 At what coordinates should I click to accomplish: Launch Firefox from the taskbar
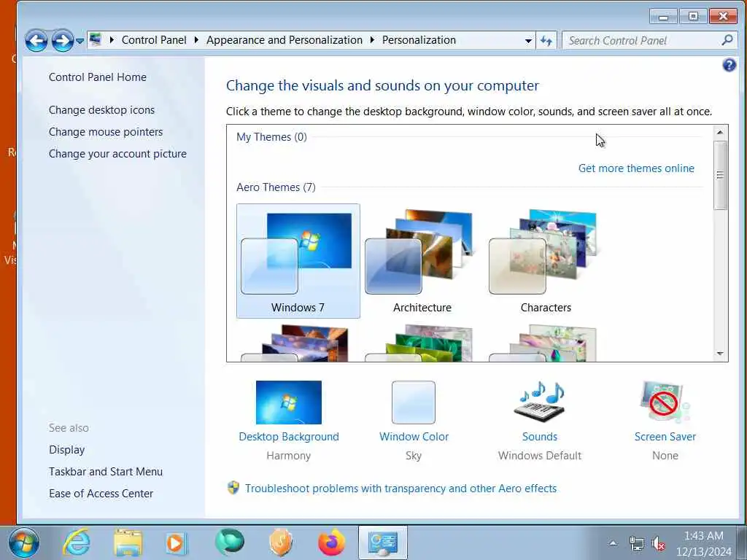click(x=331, y=542)
